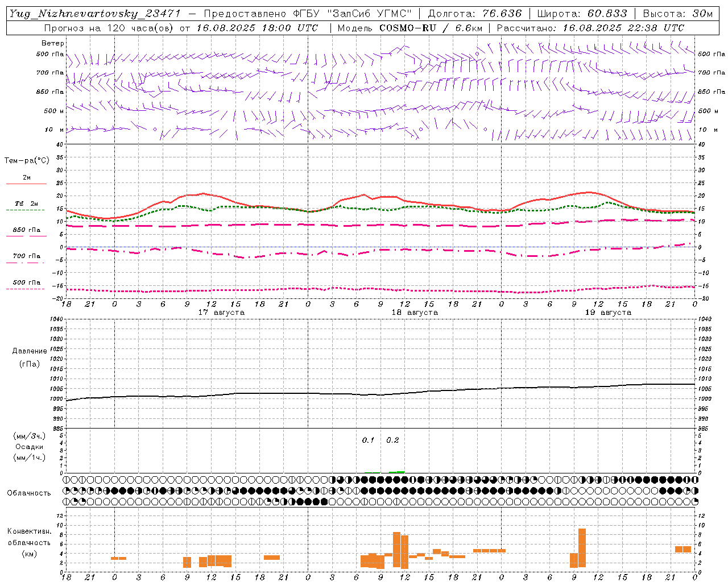
Task: Select the Широта: 60.833 value
Action: pos(582,14)
